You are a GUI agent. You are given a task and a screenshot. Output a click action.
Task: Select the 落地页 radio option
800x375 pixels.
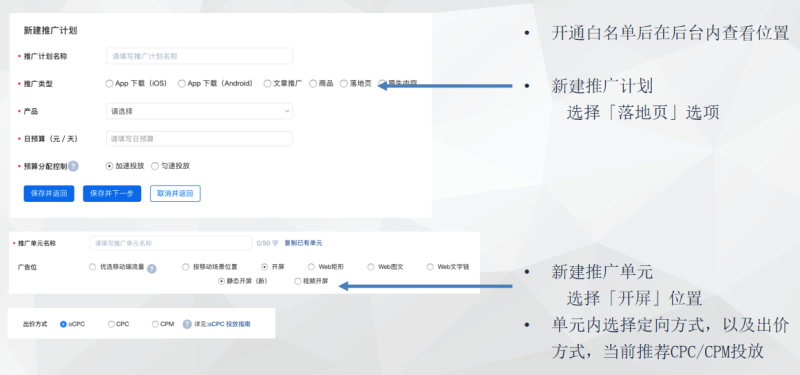tap(344, 84)
